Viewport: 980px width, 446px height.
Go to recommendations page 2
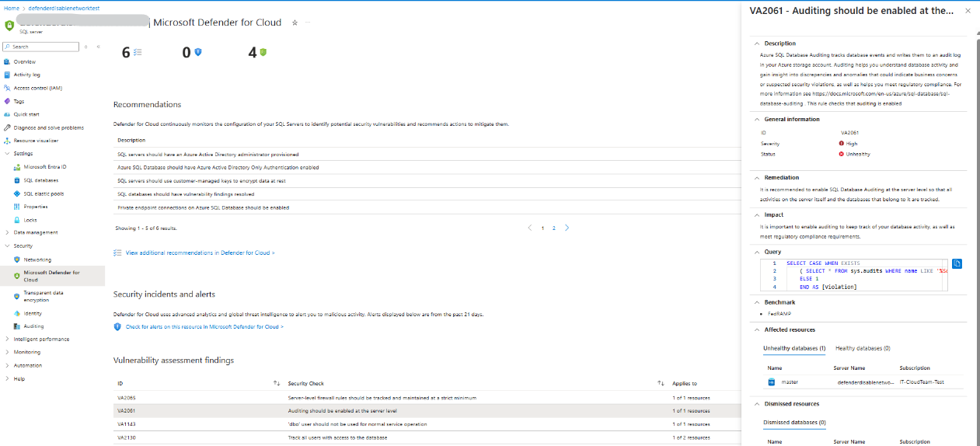point(553,228)
